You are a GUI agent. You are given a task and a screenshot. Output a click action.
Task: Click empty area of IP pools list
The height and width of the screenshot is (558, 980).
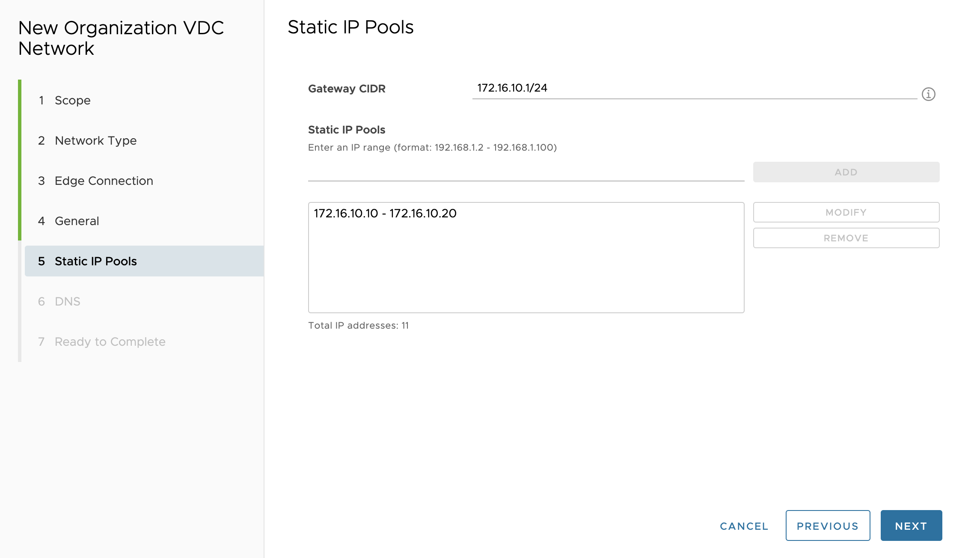point(526,274)
